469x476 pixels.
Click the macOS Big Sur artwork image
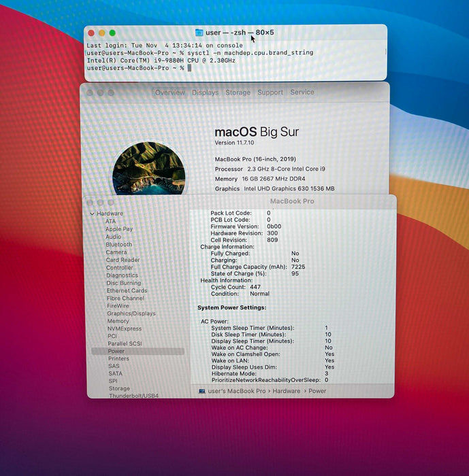pyautogui.click(x=148, y=168)
